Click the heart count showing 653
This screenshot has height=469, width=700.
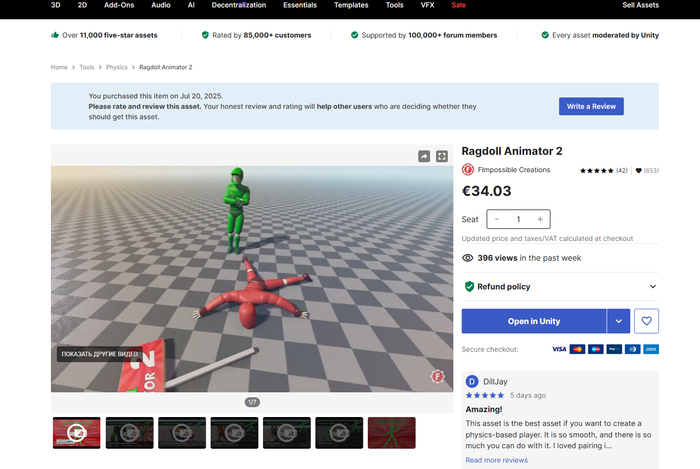pos(646,171)
